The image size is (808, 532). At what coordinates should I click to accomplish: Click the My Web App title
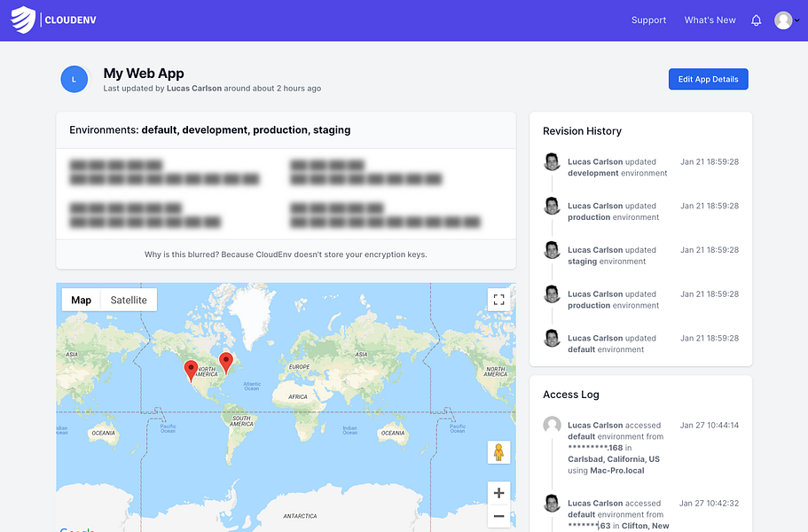[x=144, y=73]
